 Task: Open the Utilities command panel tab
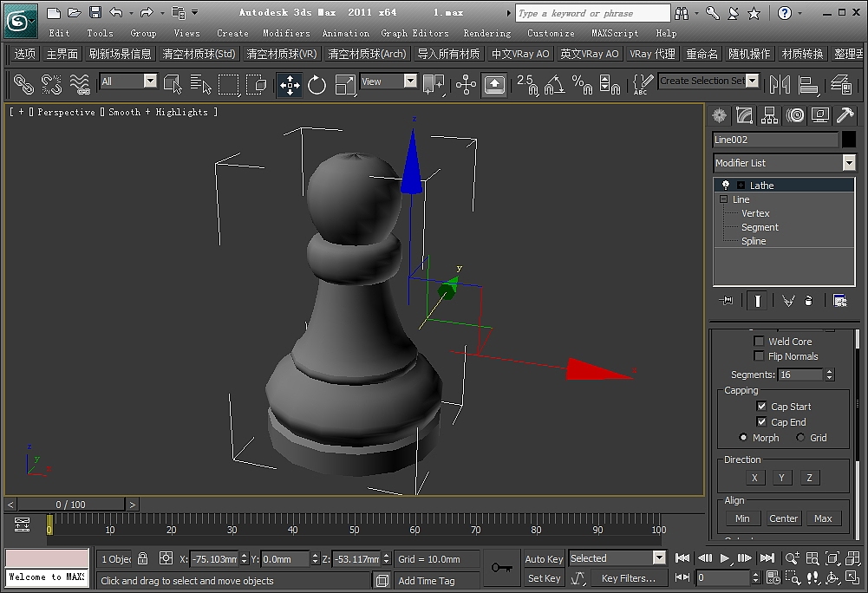[x=845, y=115]
